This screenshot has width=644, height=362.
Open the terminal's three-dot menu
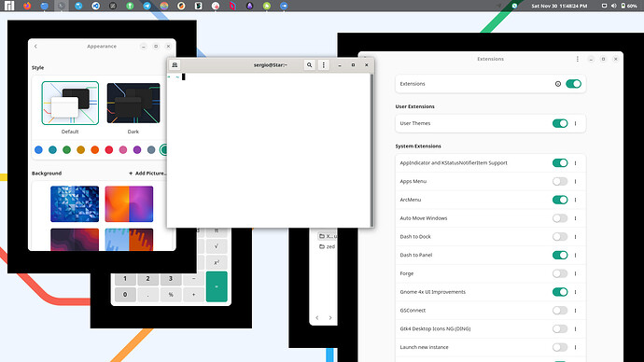click(324, 65)
